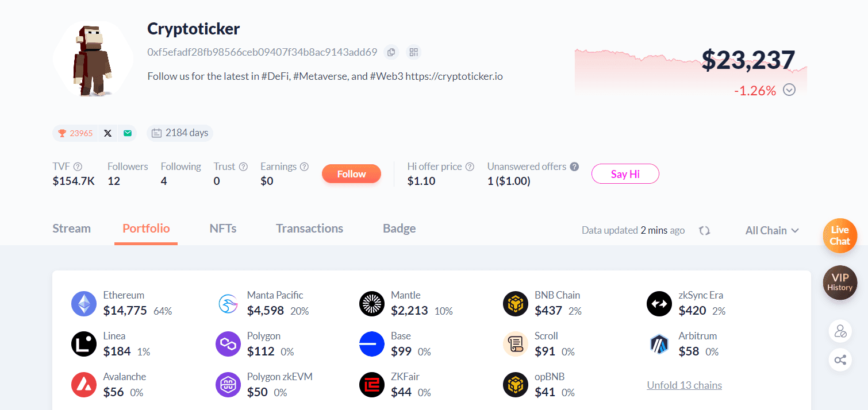Select the Manta Pacific chain icon
Screen dimensions: 868x410
click(228, 304)
